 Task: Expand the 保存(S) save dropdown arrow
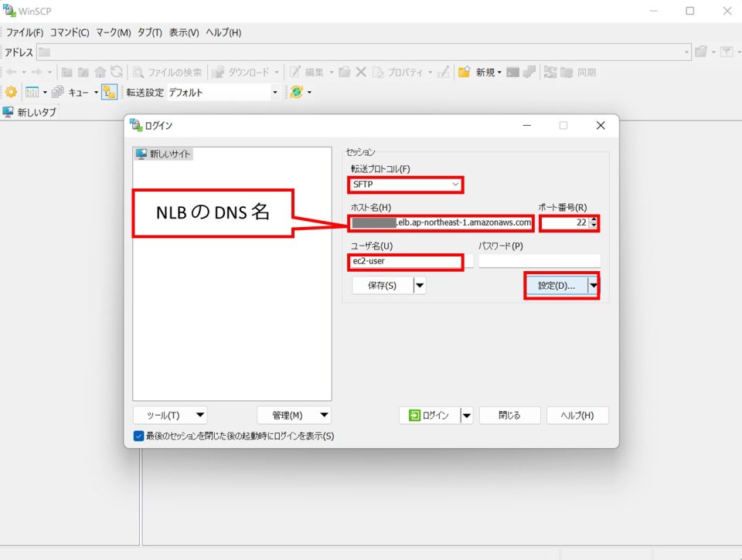click(x=418, y=285)
